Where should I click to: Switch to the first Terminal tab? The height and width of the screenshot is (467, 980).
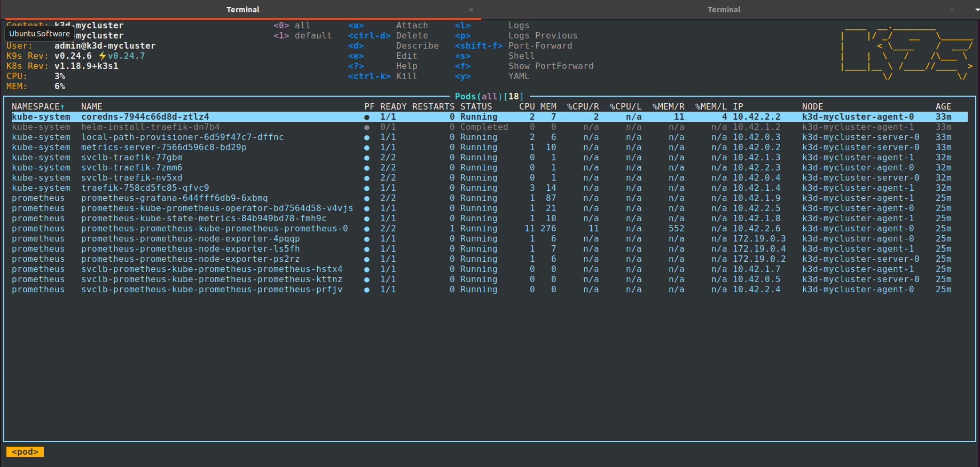tap(242, 10)
